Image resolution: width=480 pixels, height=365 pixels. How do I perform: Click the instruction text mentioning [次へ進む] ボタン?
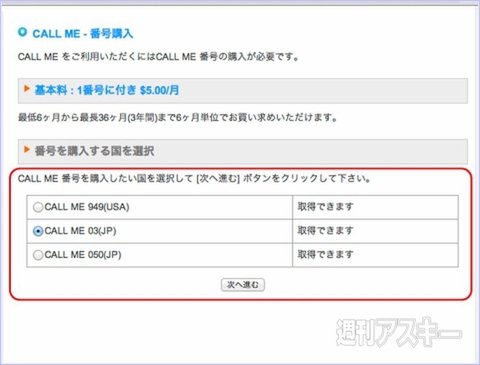point(195,178)
